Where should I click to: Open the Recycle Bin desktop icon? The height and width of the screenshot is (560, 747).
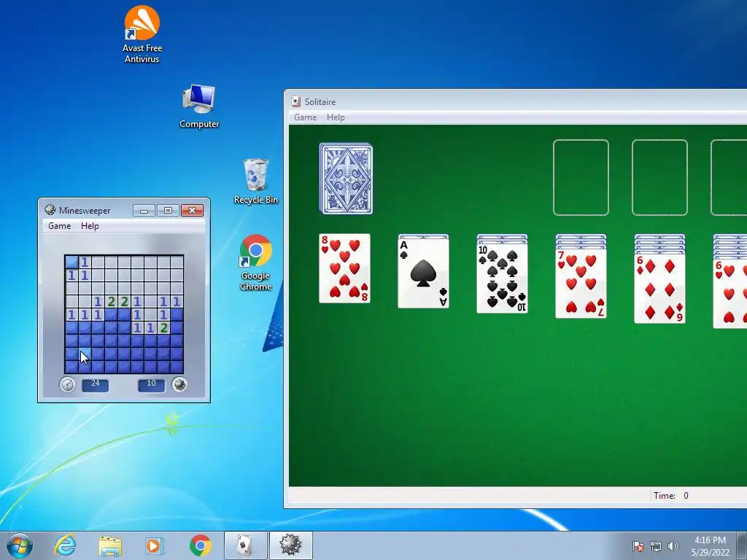(x=256, y=182)
